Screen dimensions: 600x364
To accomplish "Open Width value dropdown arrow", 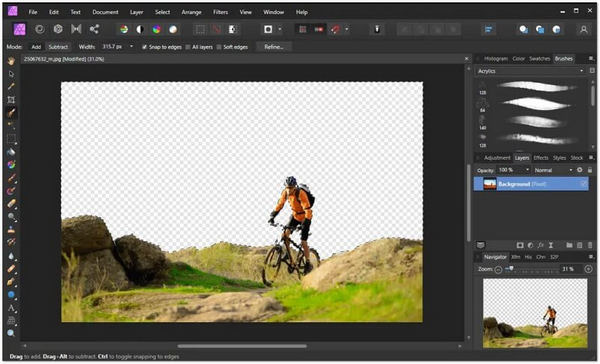I will (x=132, y=47).
